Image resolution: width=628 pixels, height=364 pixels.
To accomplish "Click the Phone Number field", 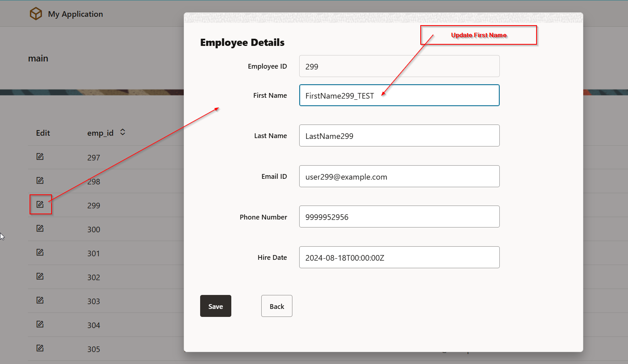I will (x=399, y=217).
